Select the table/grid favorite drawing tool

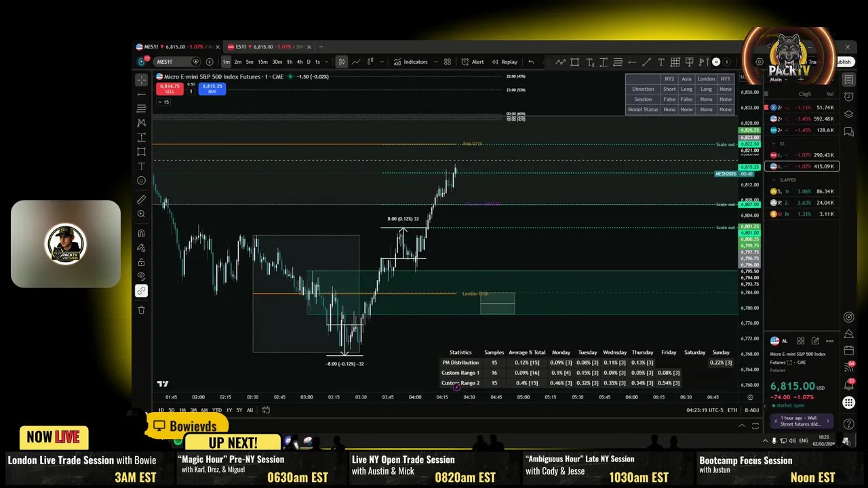coord(675,62)
